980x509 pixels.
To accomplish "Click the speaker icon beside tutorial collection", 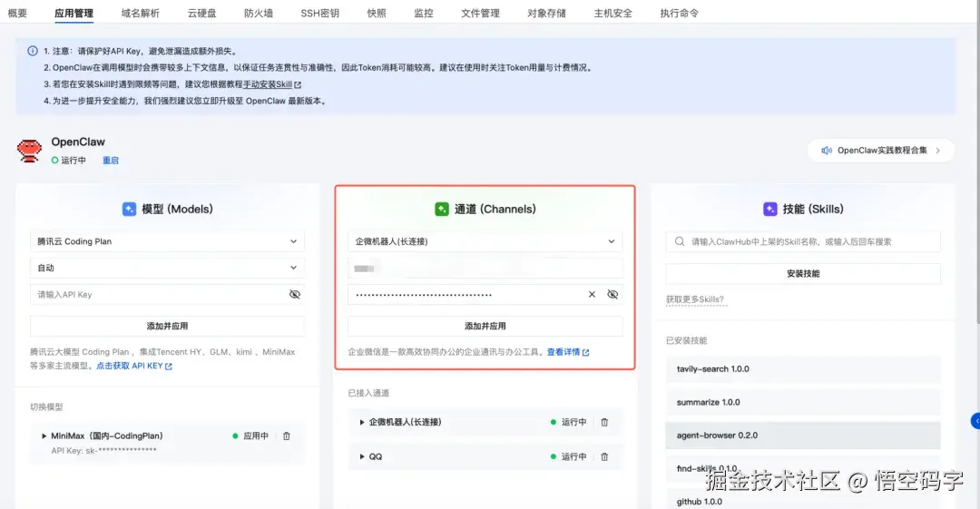I will 827,151.
